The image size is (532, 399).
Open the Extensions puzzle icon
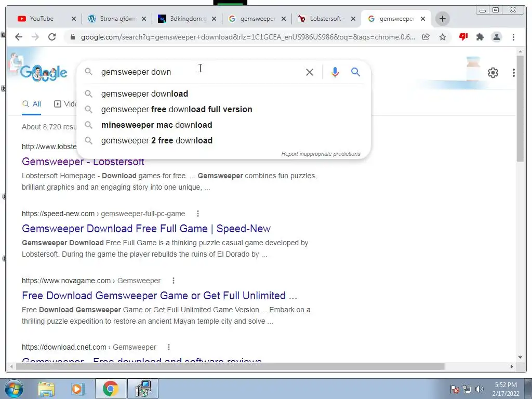pyautogui.click(x=480, y=37)
